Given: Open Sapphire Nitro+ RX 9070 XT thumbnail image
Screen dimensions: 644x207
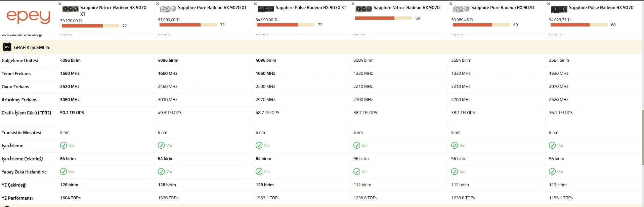Looking at the screenshot, I should 70,9.
